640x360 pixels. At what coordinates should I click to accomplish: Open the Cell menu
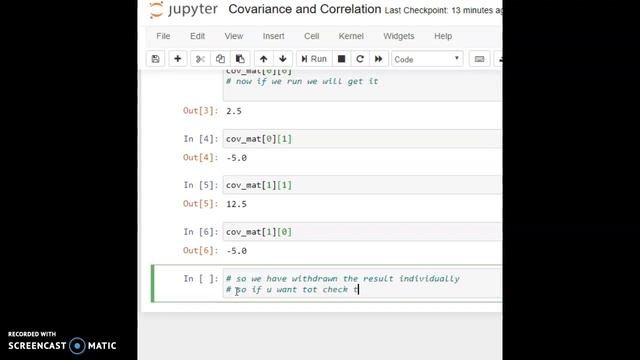pos(312,36)
